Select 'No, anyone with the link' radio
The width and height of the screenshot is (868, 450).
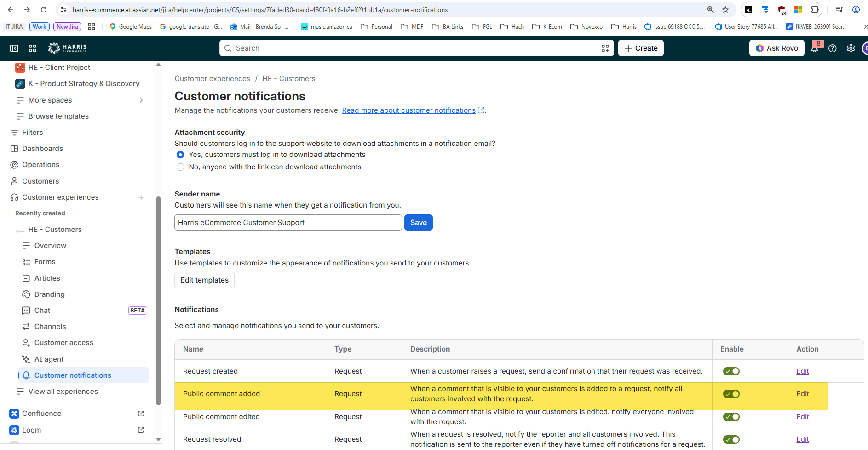point(180,167)
